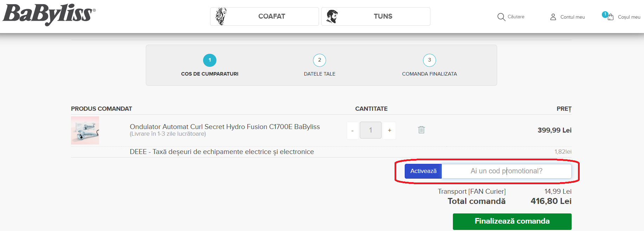Select step 3 Comanda finalizata
This screenshot has width=644, height=231.
pos(429,60)
